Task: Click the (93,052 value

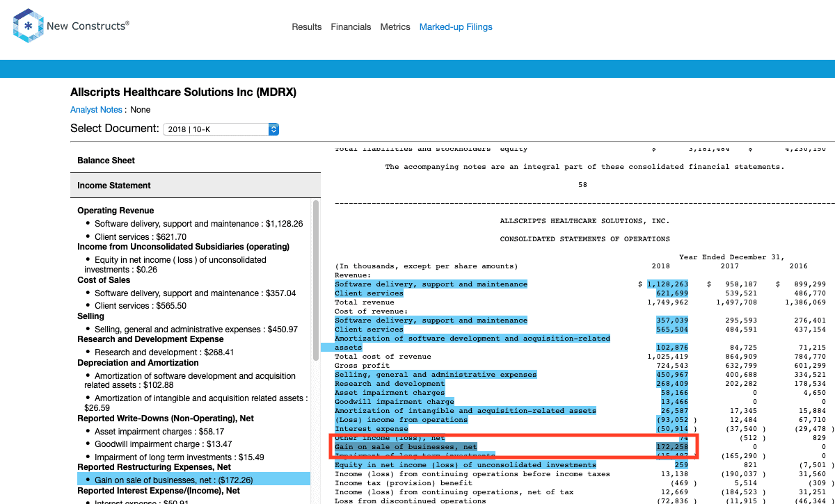Action: click(672, 420)
